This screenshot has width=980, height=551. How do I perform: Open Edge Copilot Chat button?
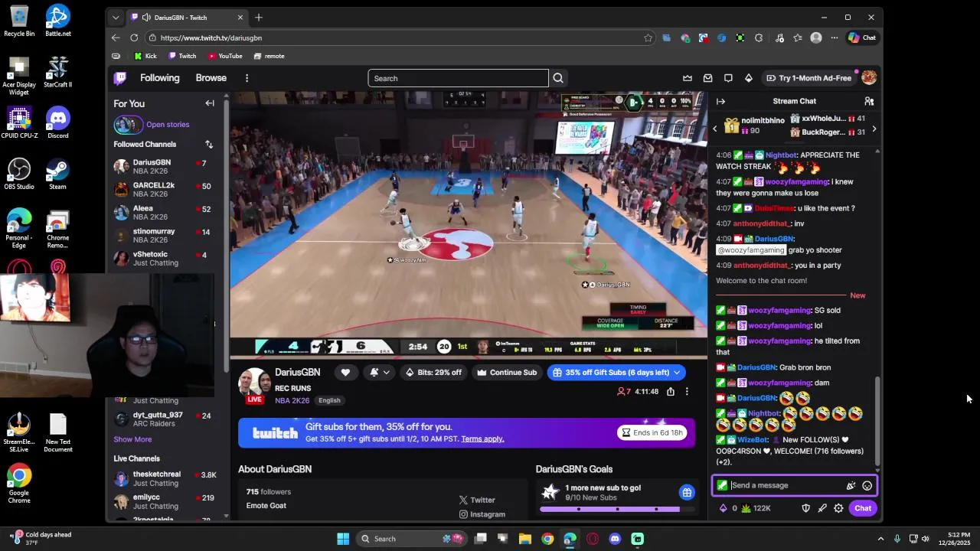[862, 37]
